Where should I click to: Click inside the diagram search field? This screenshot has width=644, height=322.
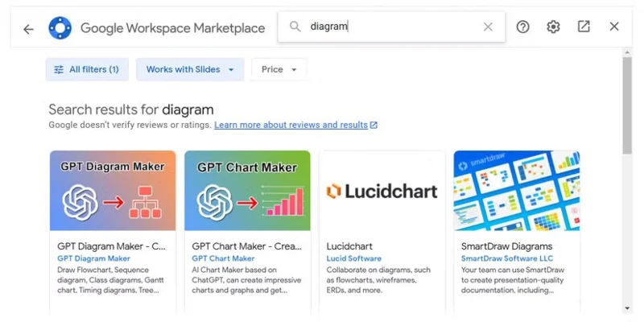point(391,27)
